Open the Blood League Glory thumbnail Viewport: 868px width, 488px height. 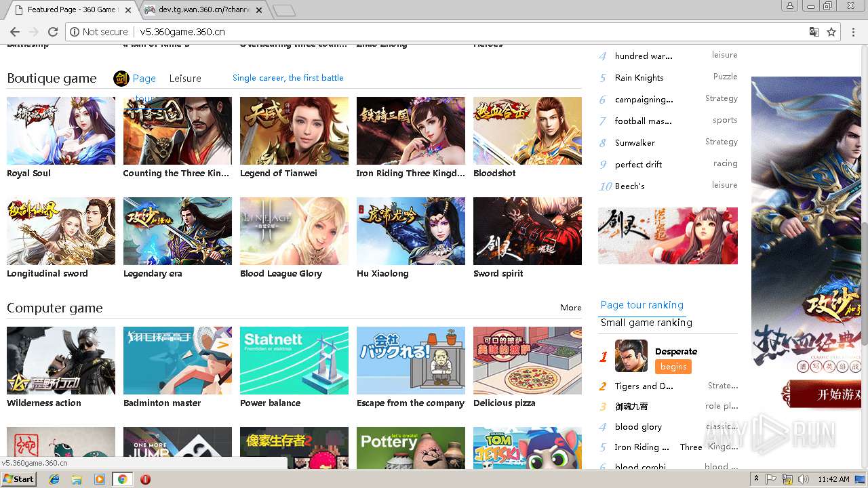(x=294, y=231)
